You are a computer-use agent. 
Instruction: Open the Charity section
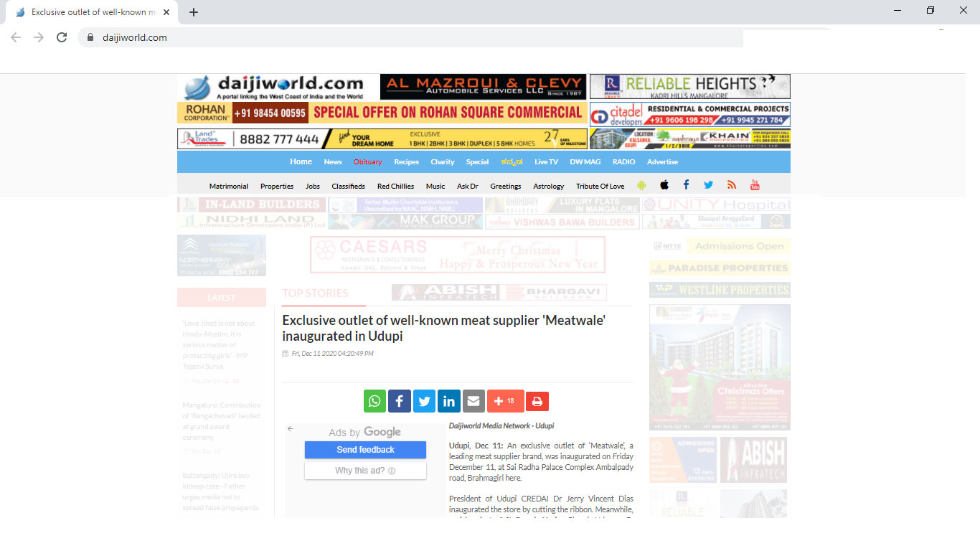(443, 162)
